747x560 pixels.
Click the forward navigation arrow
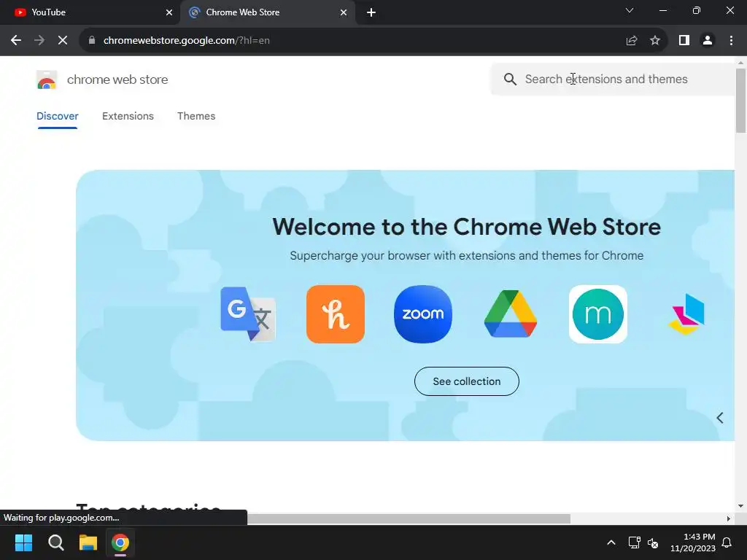39,41
